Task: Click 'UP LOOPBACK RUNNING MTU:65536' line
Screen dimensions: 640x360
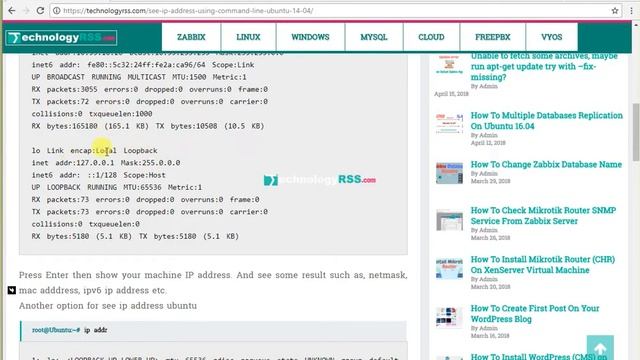Action: [117, 187]
